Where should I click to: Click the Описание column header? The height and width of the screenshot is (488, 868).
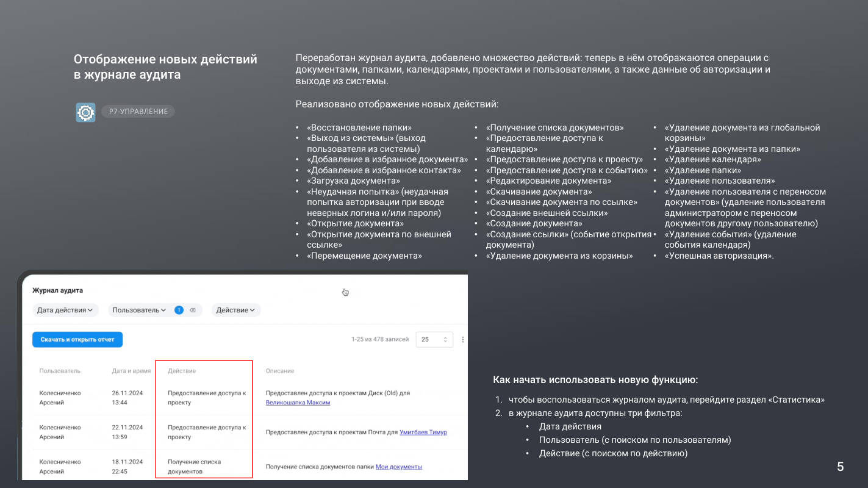[x=280, y=371]
